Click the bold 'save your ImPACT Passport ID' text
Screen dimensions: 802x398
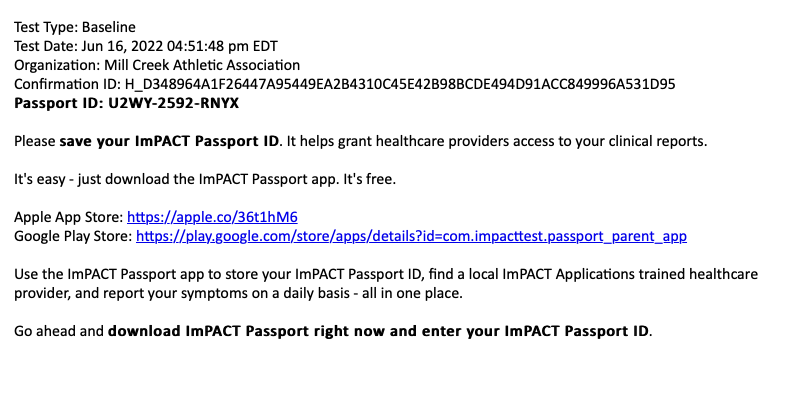tap(169, 141)
